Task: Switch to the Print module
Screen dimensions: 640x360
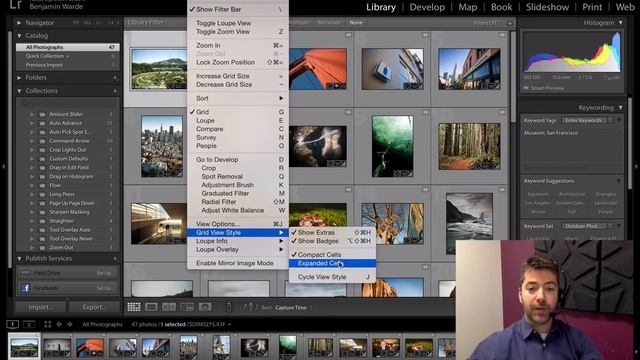Action: coord(592,7)
